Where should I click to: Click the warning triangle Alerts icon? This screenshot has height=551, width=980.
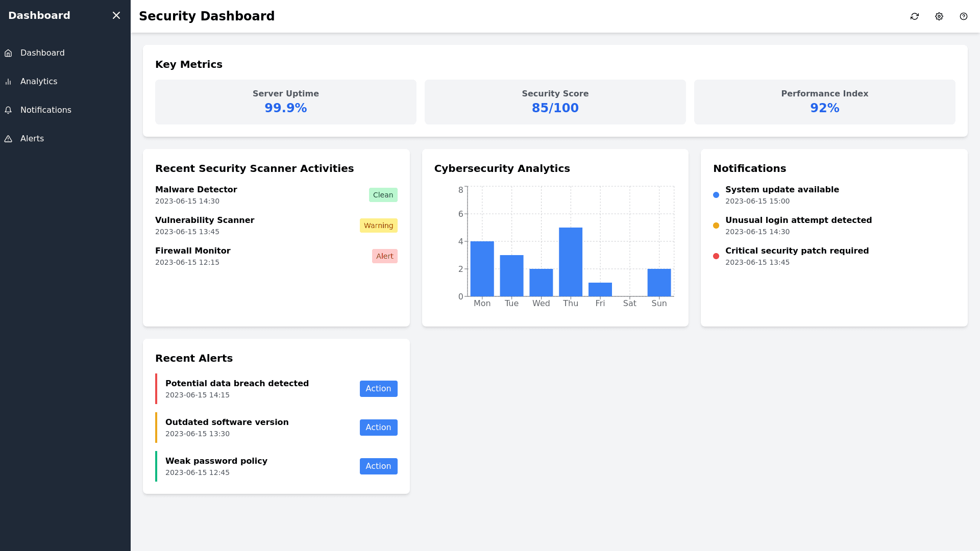coord(8,139)
